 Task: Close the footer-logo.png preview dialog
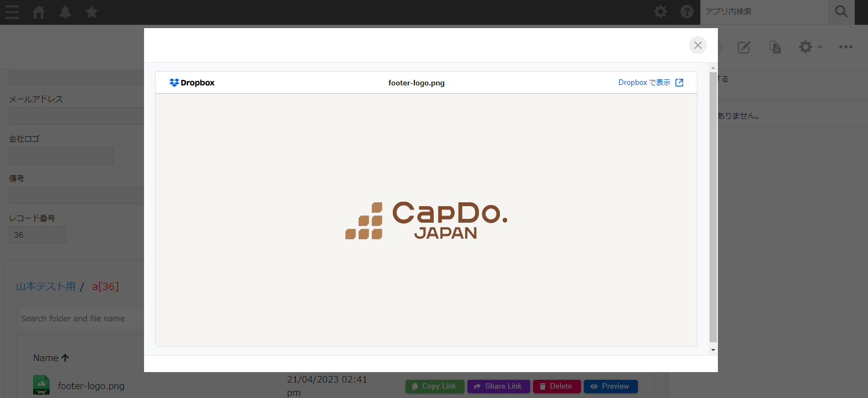click(x=698, y=45)
